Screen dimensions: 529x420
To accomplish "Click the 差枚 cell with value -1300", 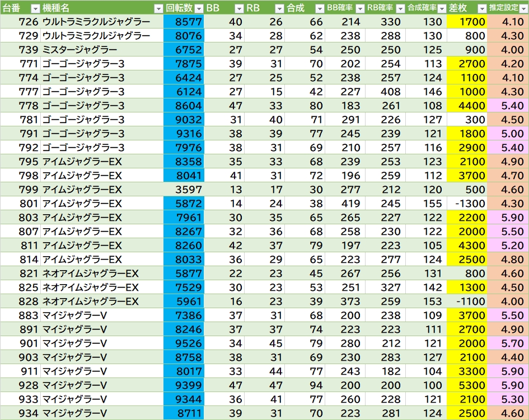I will pyautogui.click(x=467, y=204).
